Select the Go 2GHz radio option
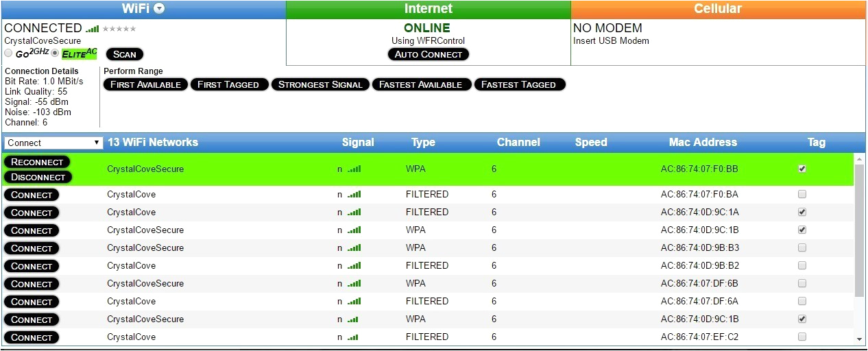868x351 pixels. [x=8, y=53]
